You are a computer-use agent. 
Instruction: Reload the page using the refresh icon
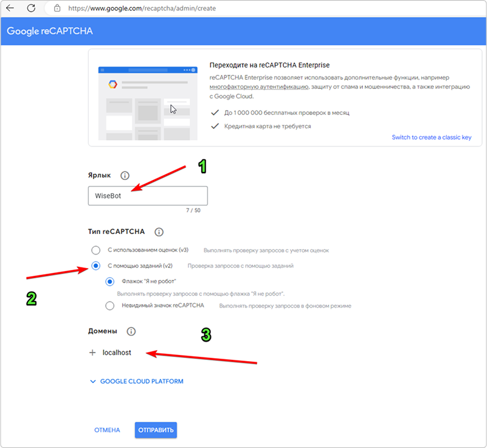pos(30,9)
